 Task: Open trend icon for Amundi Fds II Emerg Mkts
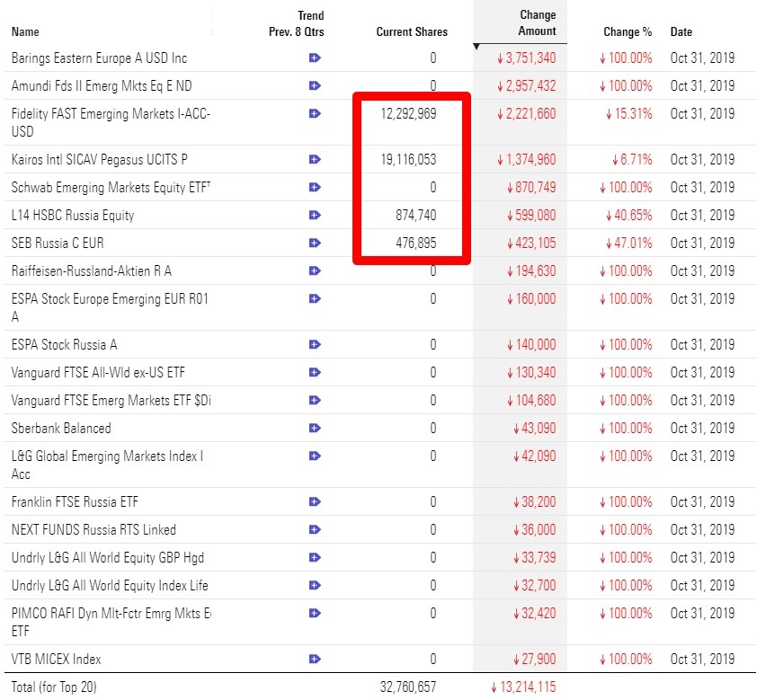coord(315,86)
